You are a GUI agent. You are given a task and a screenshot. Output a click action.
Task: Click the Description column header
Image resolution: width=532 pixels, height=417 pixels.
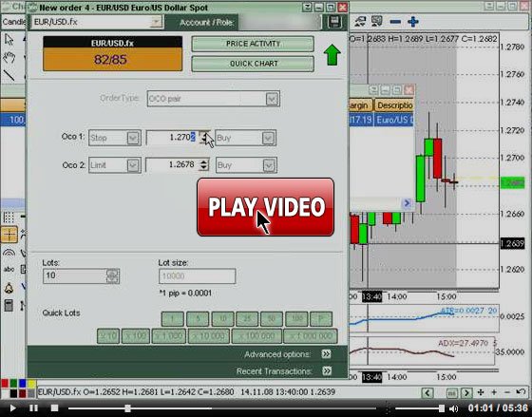click(394, 105)
